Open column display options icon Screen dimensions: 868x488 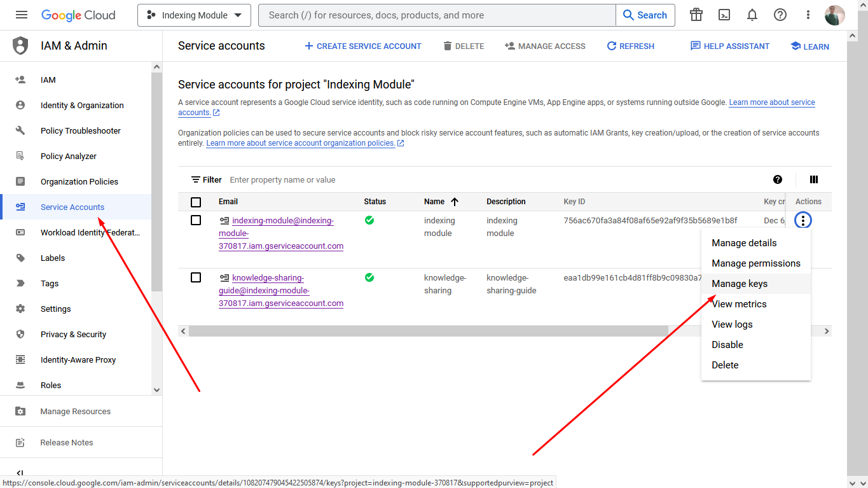(x=813, y=179)
